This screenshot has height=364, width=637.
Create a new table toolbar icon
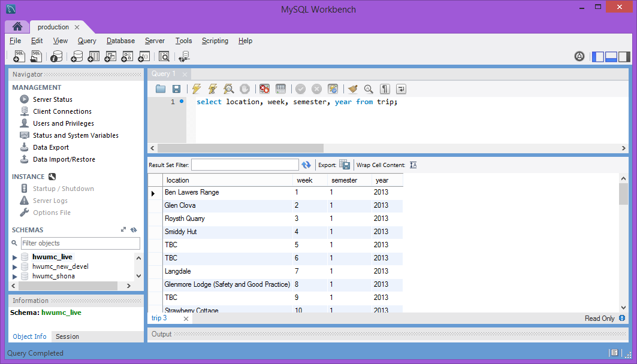pyautogui.click(x=93, y=56)
